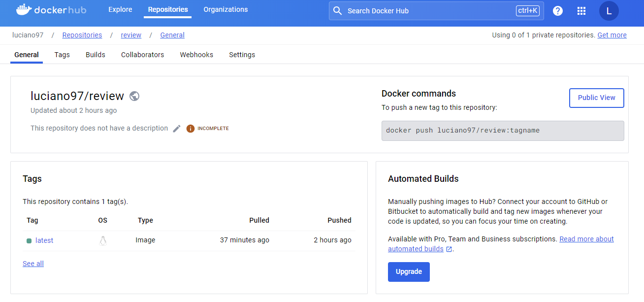Screen dimensions: 644x302
Task: Click the ctrl+K shortcut badge
Action: coord(528,11)
